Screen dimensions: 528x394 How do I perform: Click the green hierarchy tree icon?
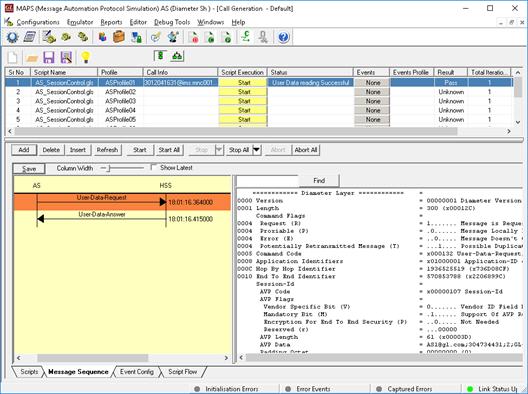177,56
